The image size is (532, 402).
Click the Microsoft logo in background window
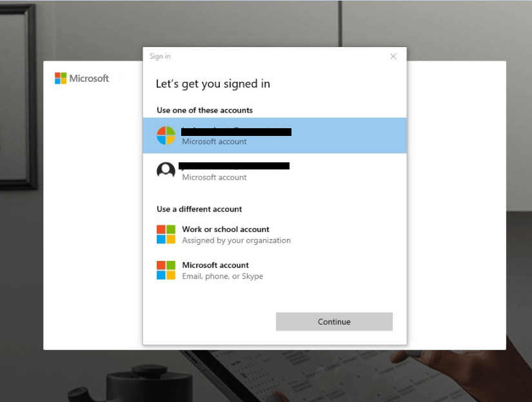(82, 79)
